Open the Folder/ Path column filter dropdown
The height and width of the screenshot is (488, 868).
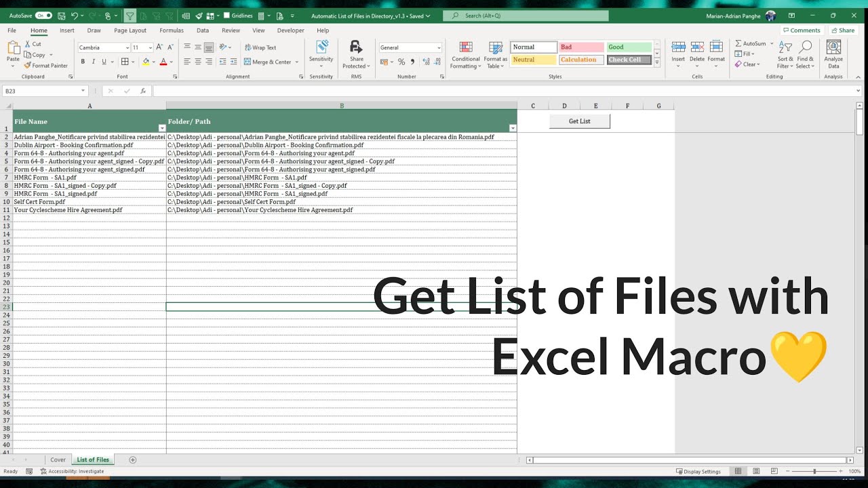coord(513,128)
